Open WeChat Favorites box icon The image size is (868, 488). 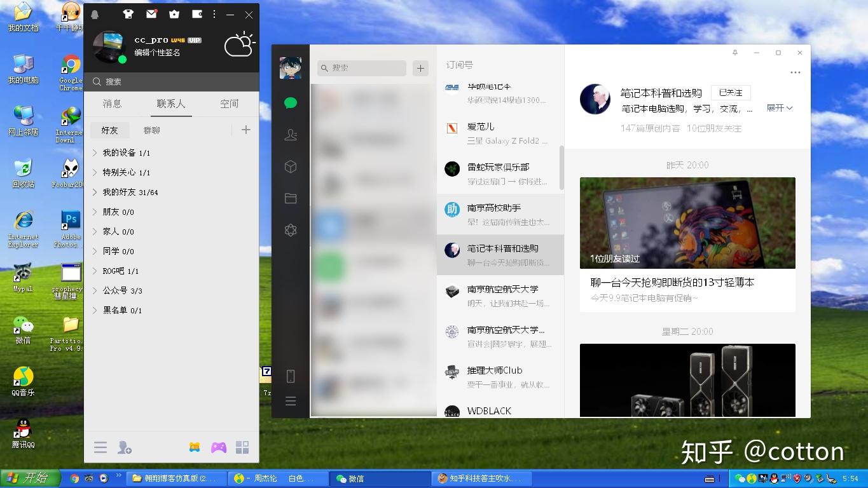(x=291, y=166)
